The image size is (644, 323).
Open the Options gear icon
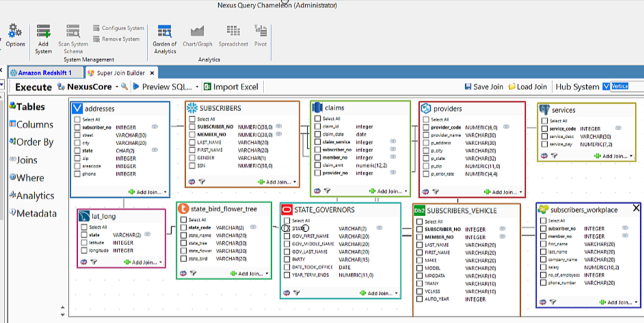[x=15, y=31]
